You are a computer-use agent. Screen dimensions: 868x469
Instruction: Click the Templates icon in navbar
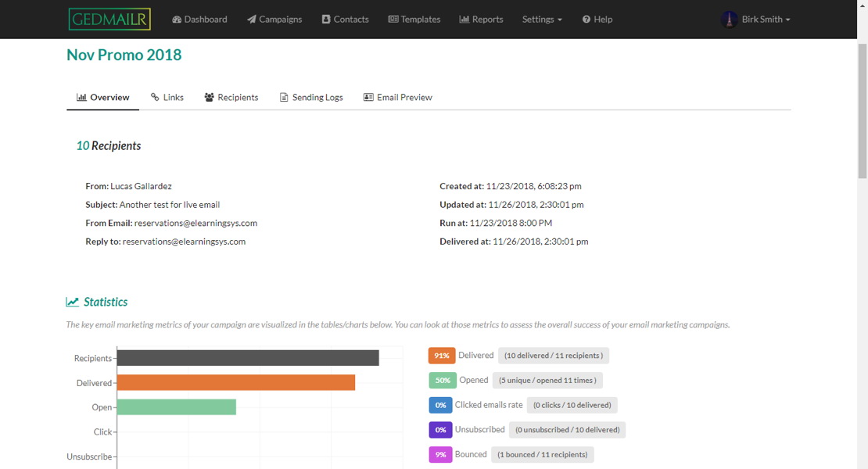click(393, 19)
